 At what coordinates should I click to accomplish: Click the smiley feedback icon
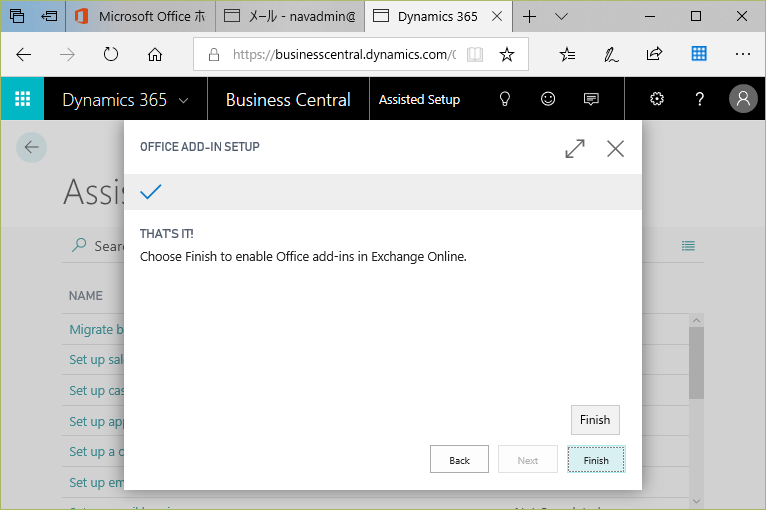coord(548,99)
